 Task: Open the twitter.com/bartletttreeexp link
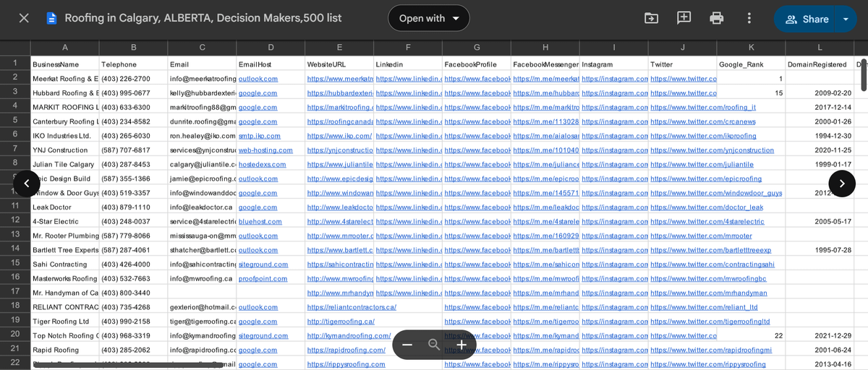pos(710,250)
